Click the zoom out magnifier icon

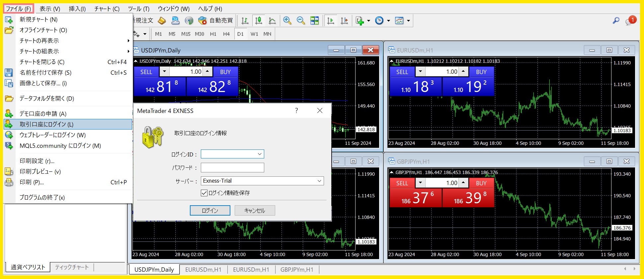pyautogui.click(x=301, y=21)
